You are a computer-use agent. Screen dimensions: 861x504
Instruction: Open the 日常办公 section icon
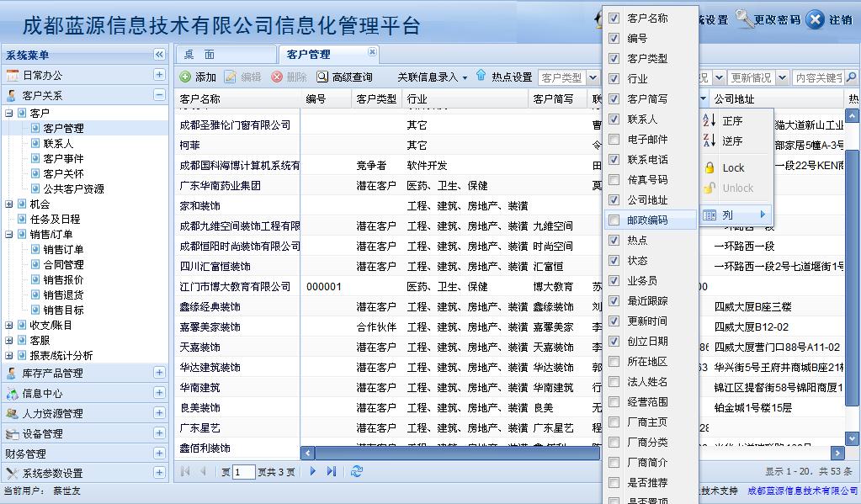pos(12,75)
